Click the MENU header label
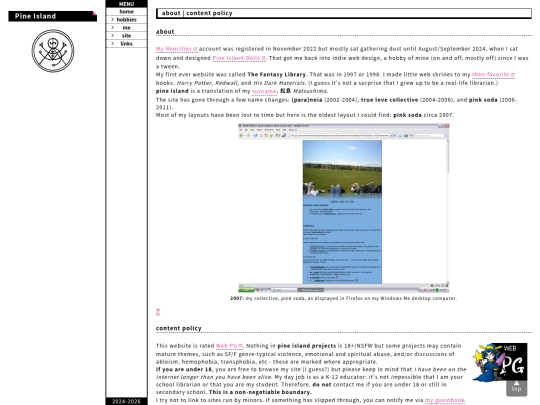540x405 pixels. pyautogui.click(x=126, y=4)
